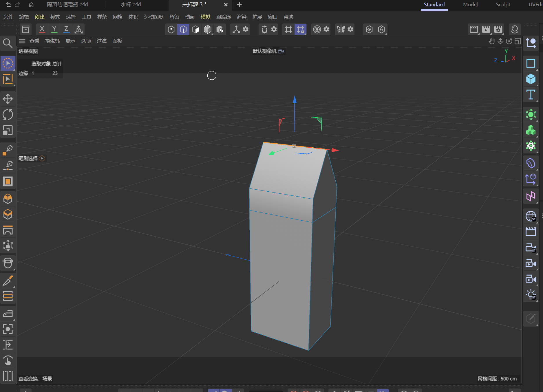
Task: Click the Camera object icon in the right sidebar
Action: pyautogui.click(x=531, y=263)
